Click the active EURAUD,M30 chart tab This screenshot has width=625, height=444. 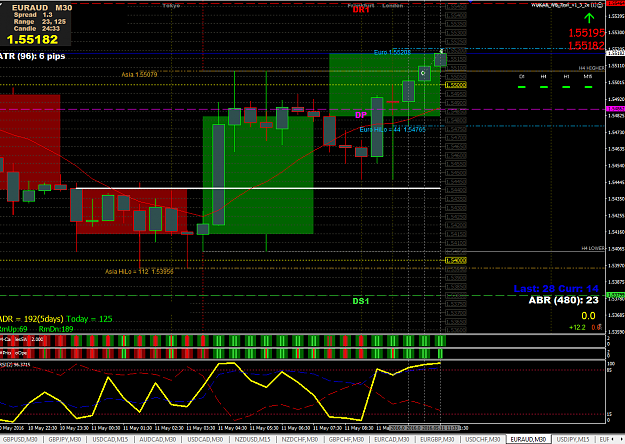point(529,439)
